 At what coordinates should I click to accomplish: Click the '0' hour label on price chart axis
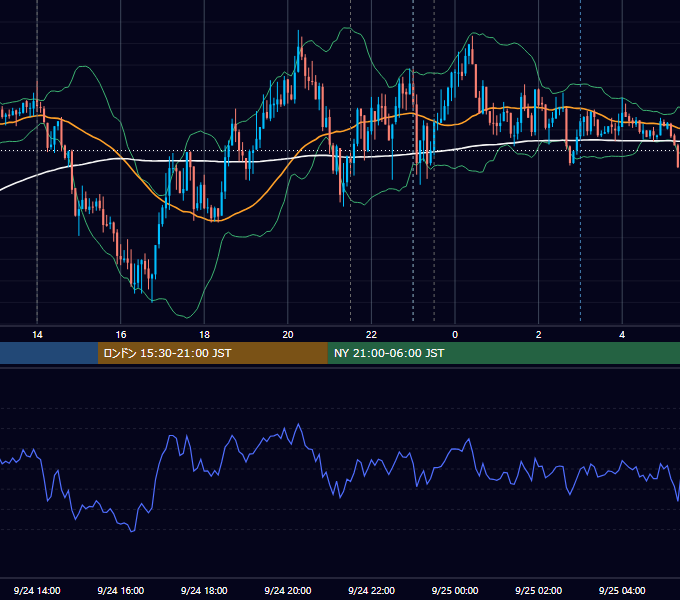(455, 335)
